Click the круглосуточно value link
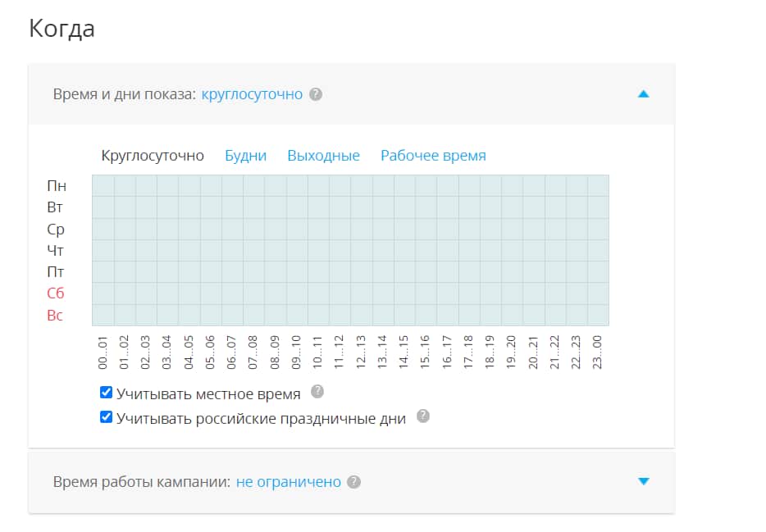The image size is (766, 532). coord(252,94)
